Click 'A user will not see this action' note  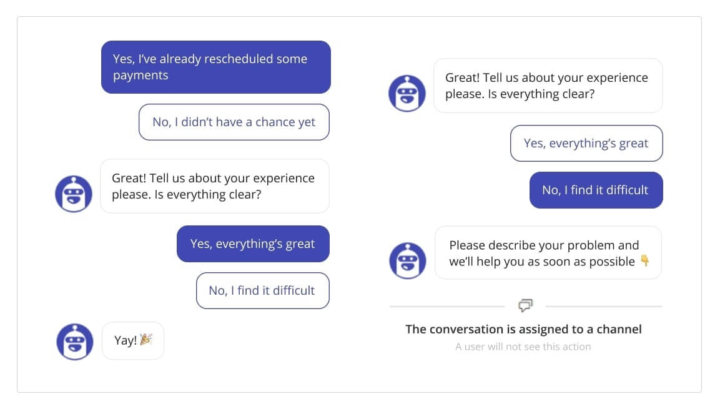point(523,347)
